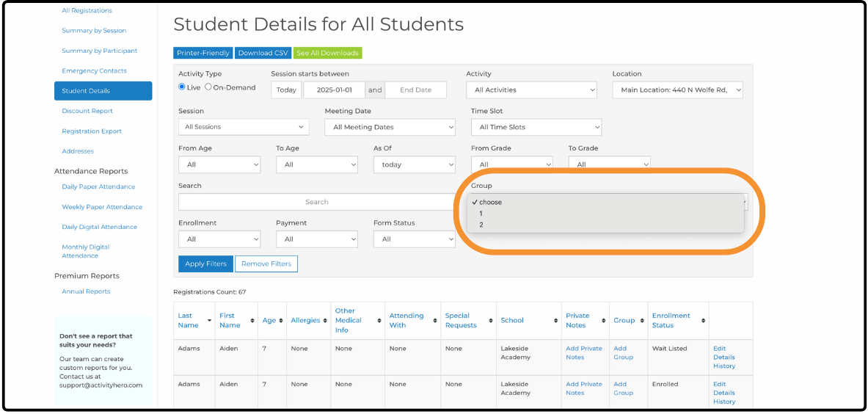Viewport: 868px width, 414px height.
Task: Sort by School column arrows
Action: click(x=555, y=321)
